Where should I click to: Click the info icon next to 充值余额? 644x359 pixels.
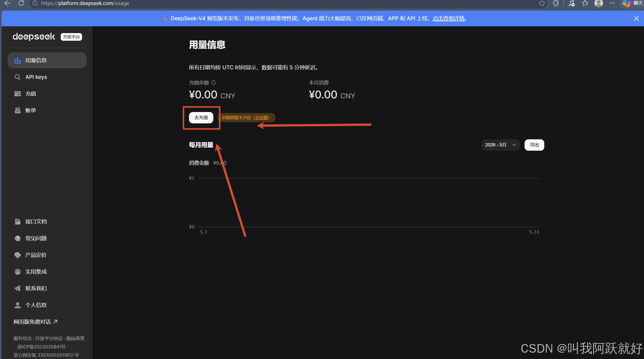click(213, 83)
